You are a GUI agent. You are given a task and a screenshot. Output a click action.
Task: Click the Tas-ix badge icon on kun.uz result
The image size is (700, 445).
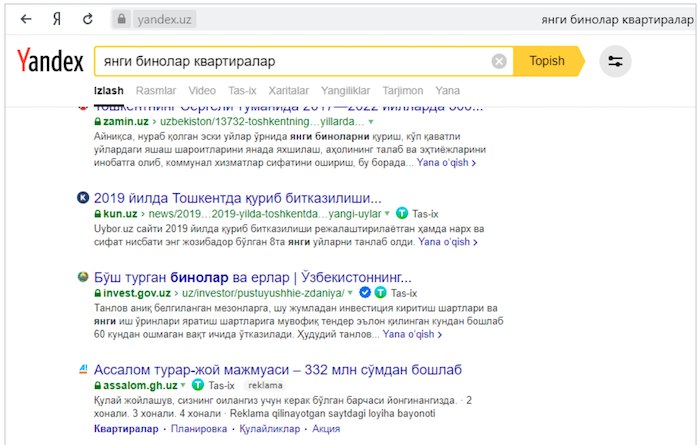click(x=402, y=213)
